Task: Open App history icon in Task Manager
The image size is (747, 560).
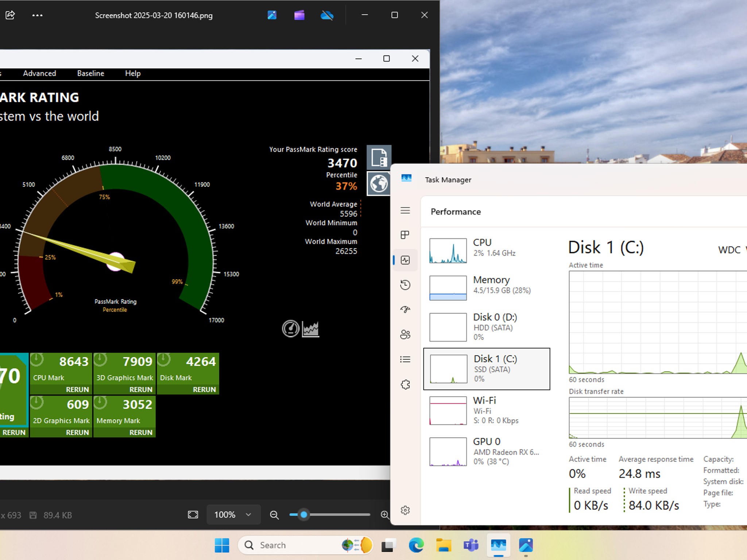Action: pyautogui.click(x=405, y=285)
